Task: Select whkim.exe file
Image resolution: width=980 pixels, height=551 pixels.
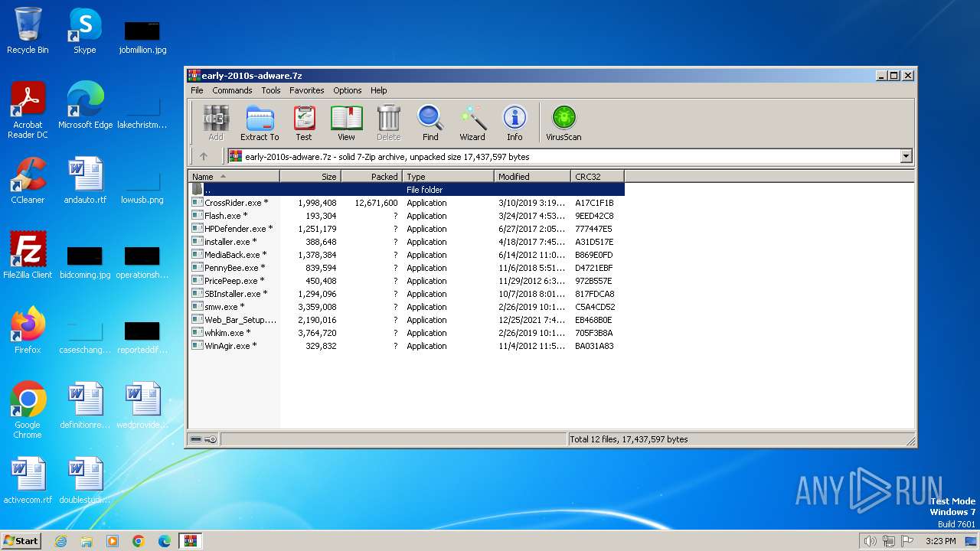Action: (x=407, y=333)
